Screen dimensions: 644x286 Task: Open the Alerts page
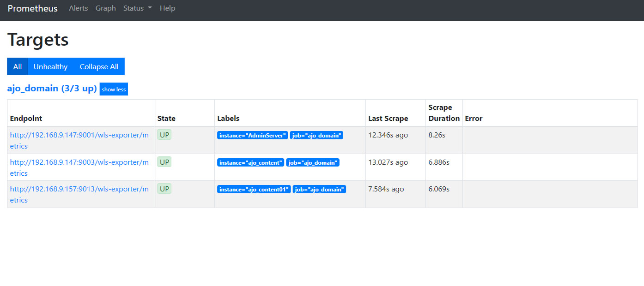pyautogui.click(x=78, y=8)
